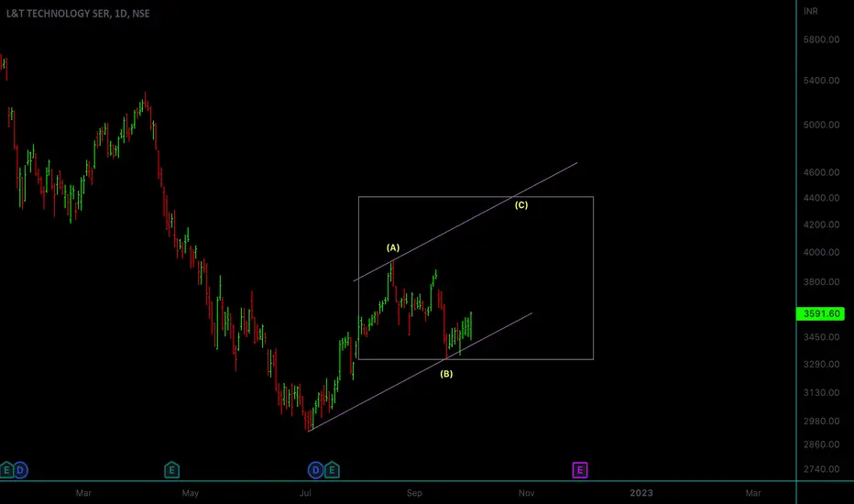Viewport: 854px width, 504px height.
Task: Click the teal E marker beside the first D
Action: click(x=6, y=470)
